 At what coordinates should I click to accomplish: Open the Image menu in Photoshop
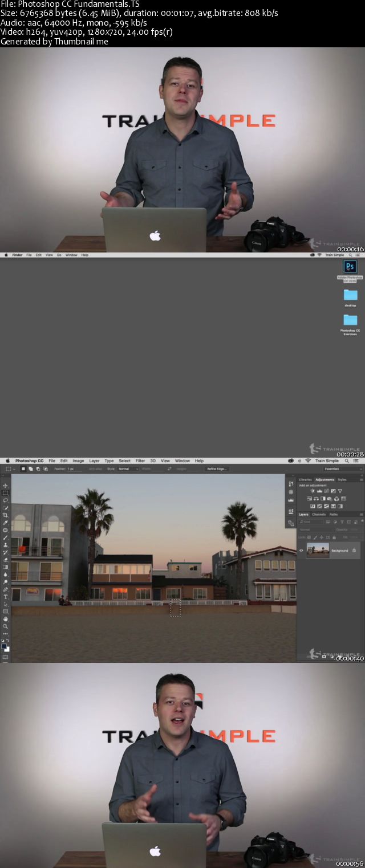coord(78,461)
